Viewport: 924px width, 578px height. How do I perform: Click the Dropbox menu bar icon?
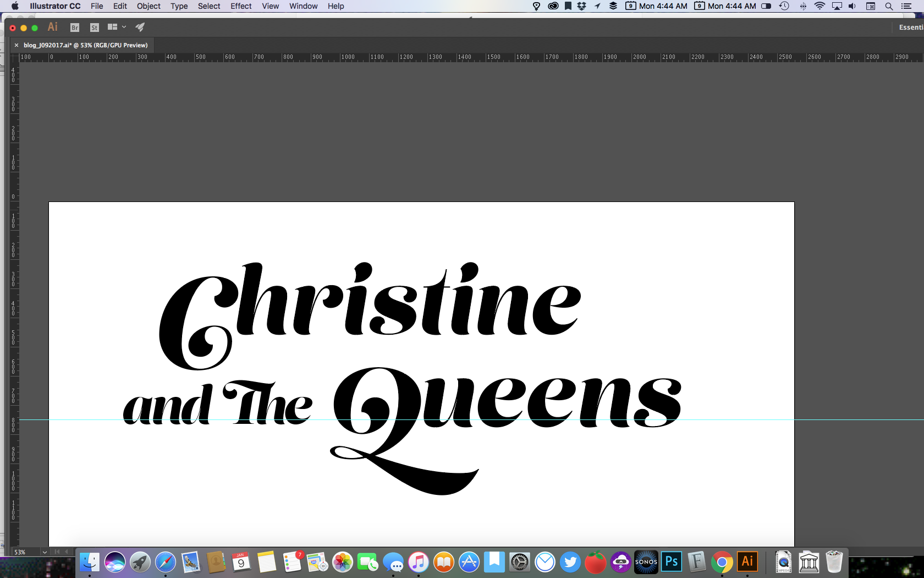tap(581, 6)
